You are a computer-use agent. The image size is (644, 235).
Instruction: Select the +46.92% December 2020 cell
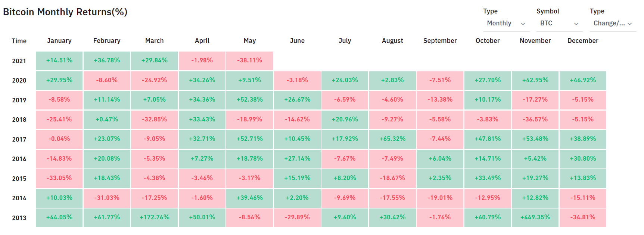pos(582,80)
